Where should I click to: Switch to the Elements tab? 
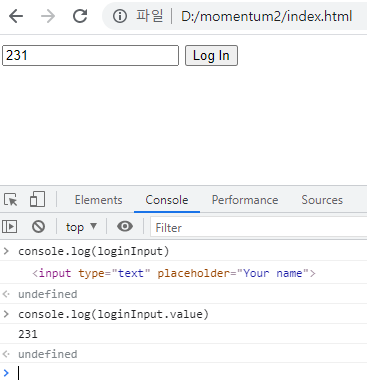pyautogui.click(x=98, y=200)
